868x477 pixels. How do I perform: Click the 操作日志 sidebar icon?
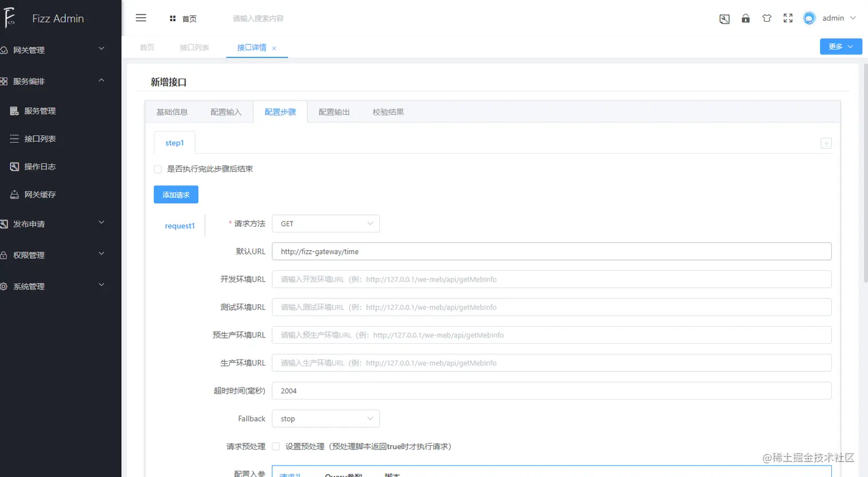[x=14, y=166]
